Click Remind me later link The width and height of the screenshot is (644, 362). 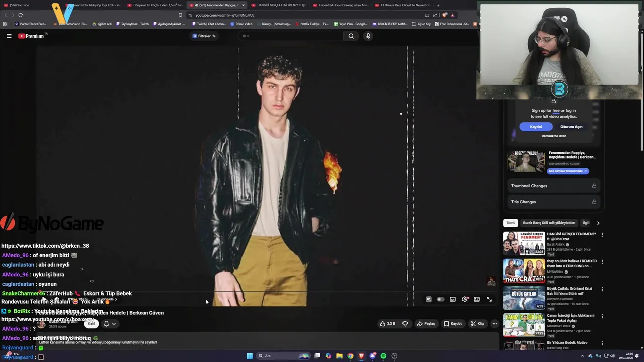pyautogui.click(x=553, y=136)
